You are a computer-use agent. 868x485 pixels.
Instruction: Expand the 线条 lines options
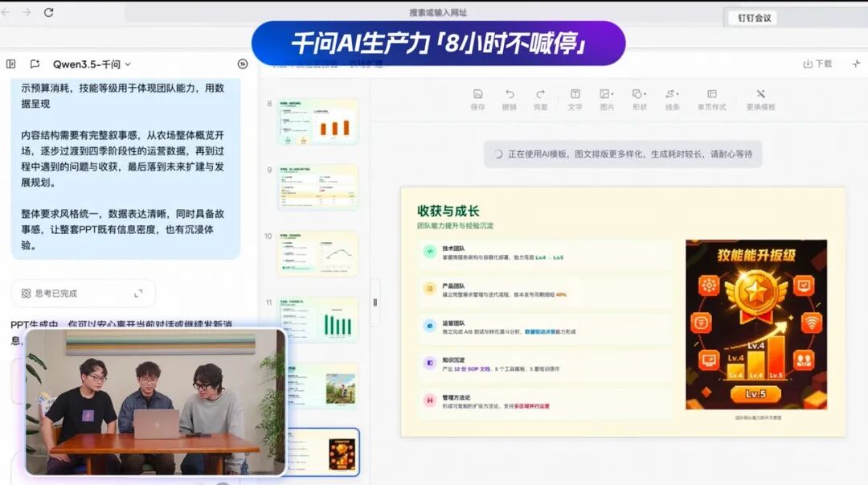coord(672,97)
